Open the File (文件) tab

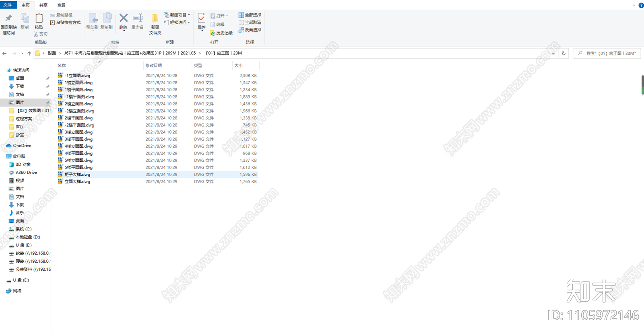tap(8, 5)
